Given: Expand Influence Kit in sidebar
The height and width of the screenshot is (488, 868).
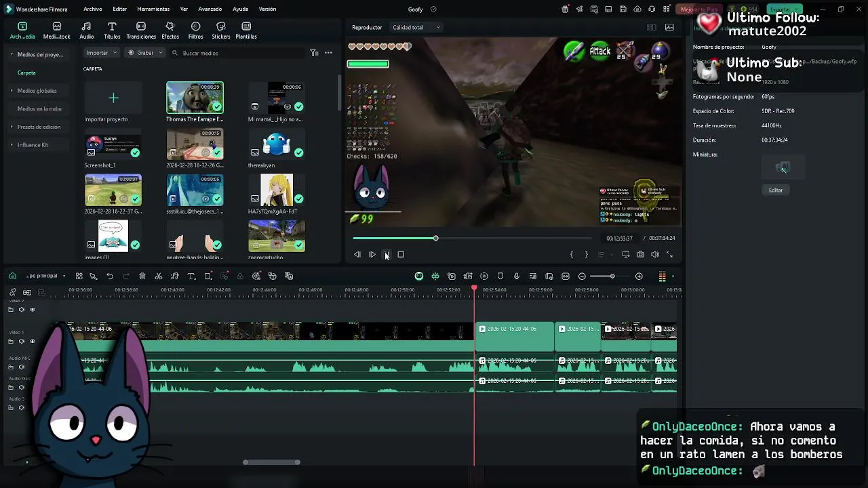Looking at the screenshot, I should 12,145.
